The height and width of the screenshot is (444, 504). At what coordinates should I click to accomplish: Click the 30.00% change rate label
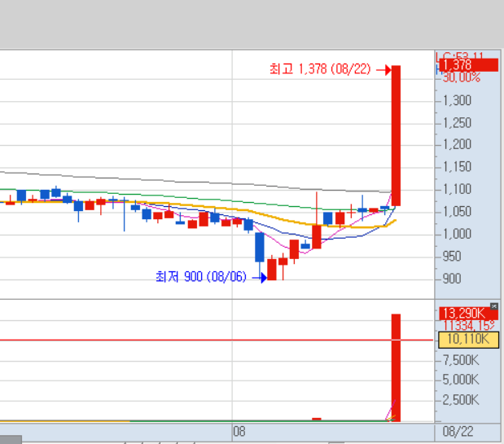(461, 77)
